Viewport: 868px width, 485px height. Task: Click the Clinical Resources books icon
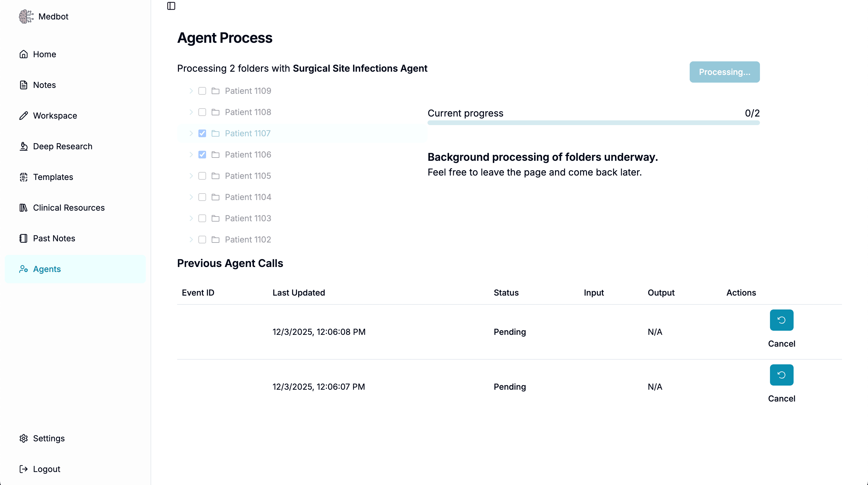click(24, 208)
